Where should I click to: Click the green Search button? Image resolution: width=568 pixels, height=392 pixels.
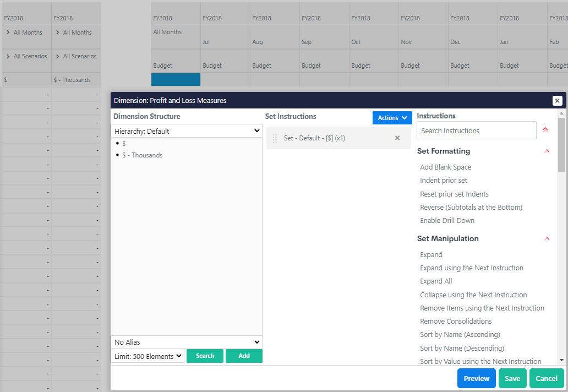tap(205, 356)
